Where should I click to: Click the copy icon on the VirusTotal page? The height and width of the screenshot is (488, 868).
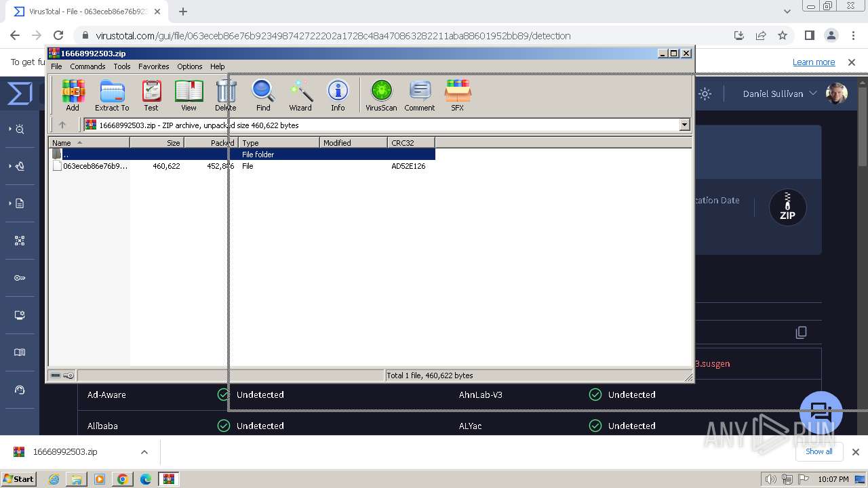801,332
